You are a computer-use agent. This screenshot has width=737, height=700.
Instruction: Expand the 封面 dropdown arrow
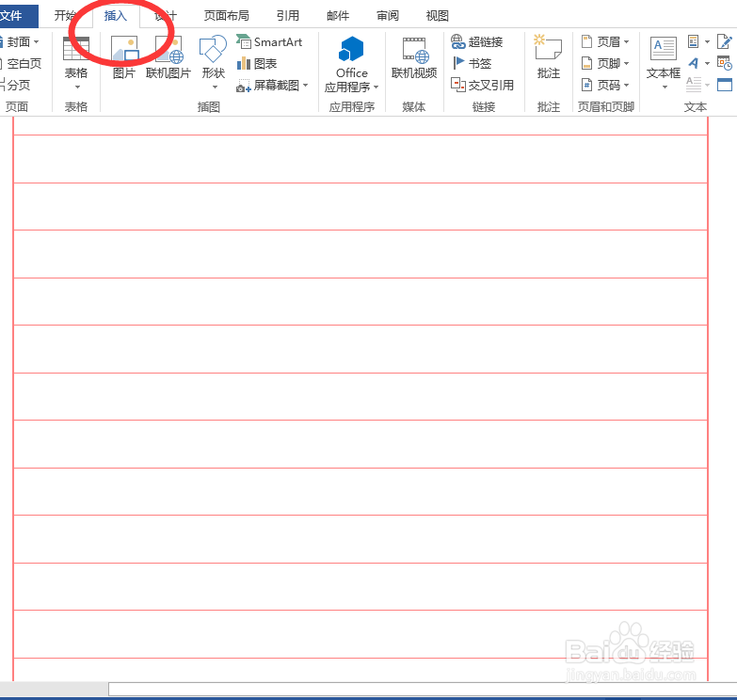point(36,41)
